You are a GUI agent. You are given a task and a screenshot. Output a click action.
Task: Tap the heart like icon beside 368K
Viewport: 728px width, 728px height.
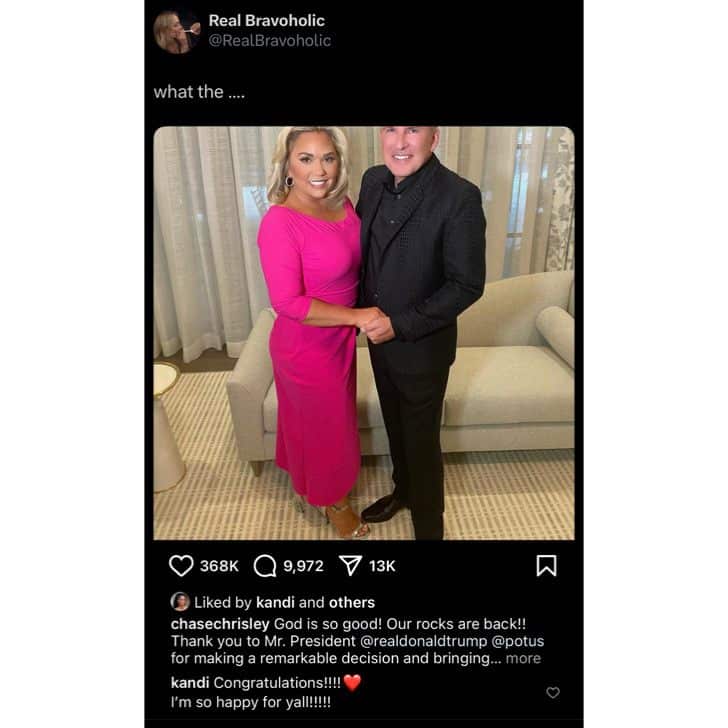pyautogui.click(x=181, y=566)
